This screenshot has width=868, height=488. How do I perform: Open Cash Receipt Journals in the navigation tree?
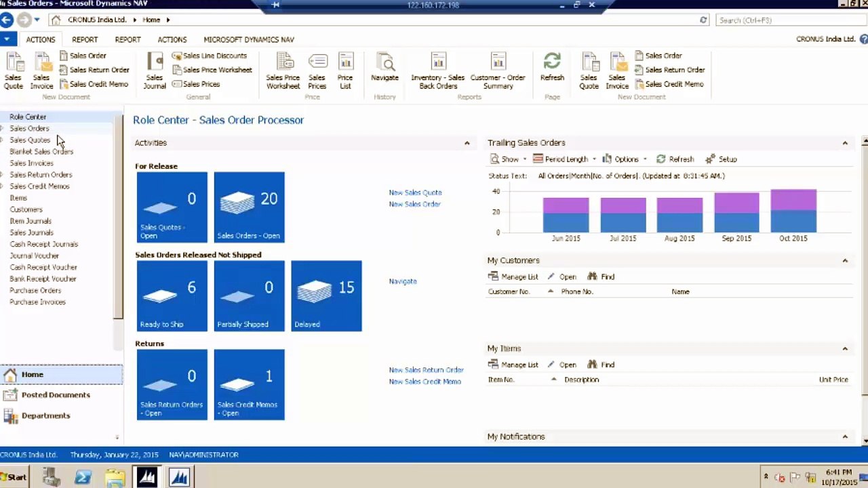[x=44, y=244]
